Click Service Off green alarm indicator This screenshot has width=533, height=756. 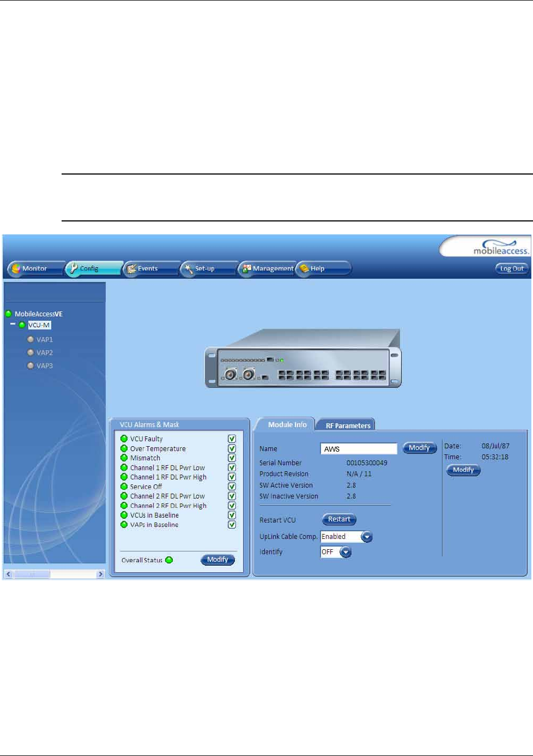[x=124, y=487]
